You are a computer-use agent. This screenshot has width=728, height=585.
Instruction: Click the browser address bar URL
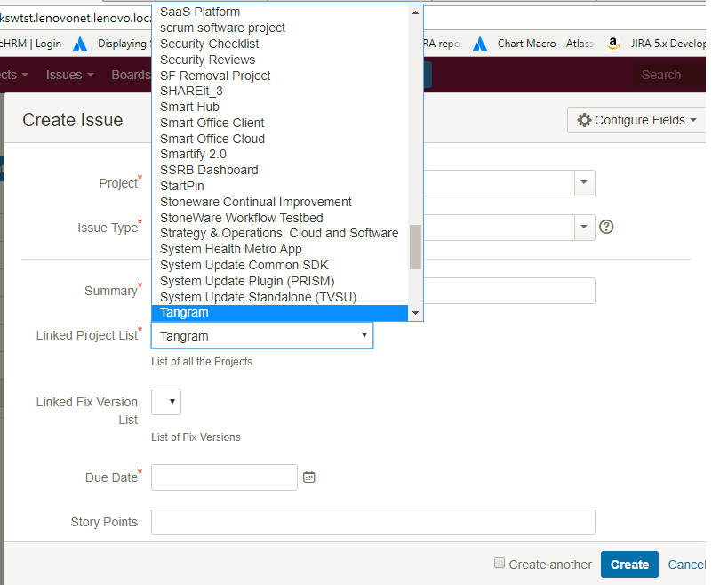[x=76, y=18]
